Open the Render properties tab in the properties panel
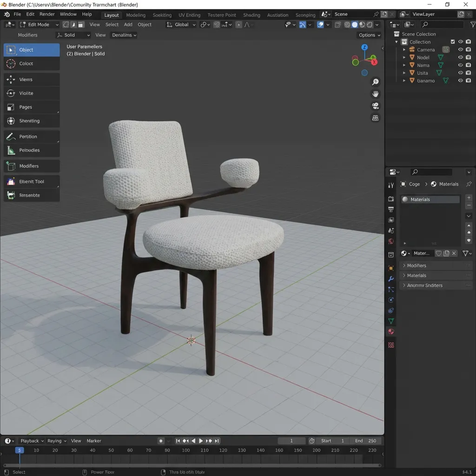 391,198
